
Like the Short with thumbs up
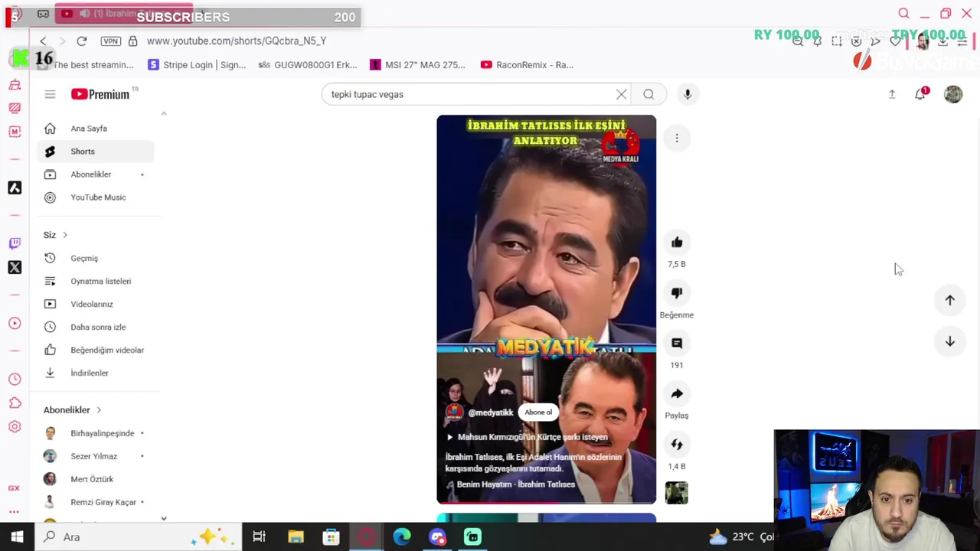pos(677,243)
